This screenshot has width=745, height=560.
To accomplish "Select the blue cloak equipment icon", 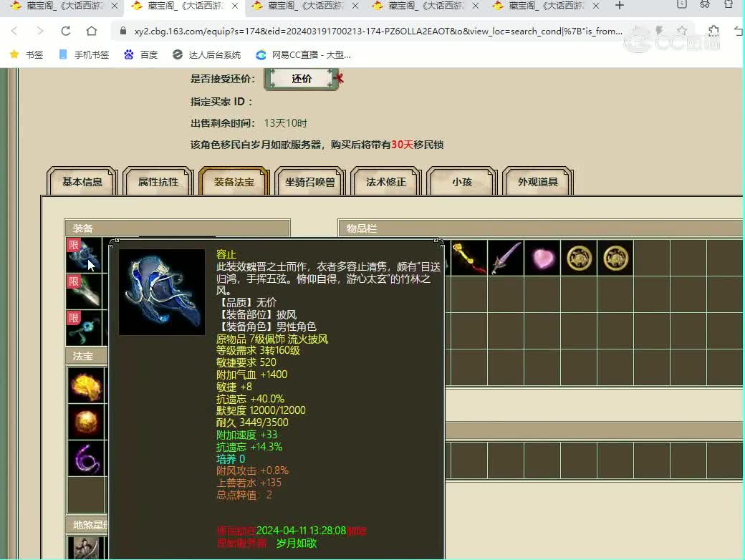I will pyautogui.click(x=85, y=256).
